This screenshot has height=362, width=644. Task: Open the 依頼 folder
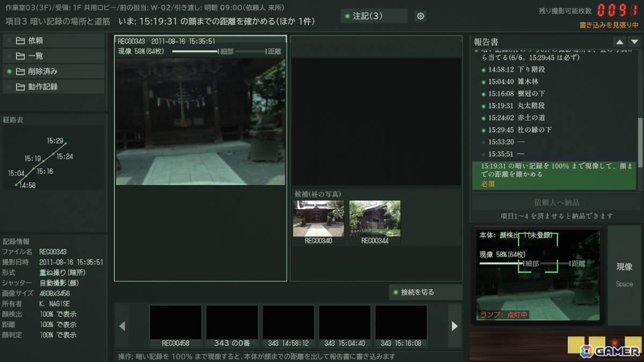coord(54,41)
